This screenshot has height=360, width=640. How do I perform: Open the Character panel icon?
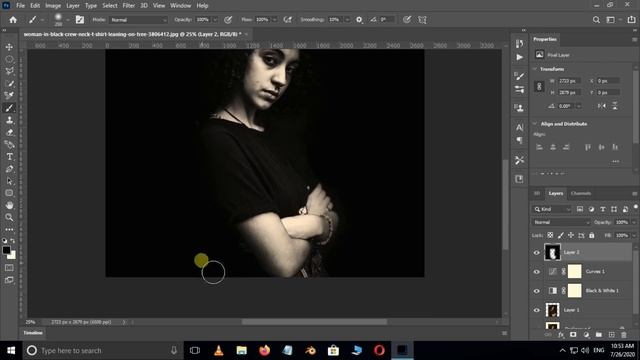519,127
